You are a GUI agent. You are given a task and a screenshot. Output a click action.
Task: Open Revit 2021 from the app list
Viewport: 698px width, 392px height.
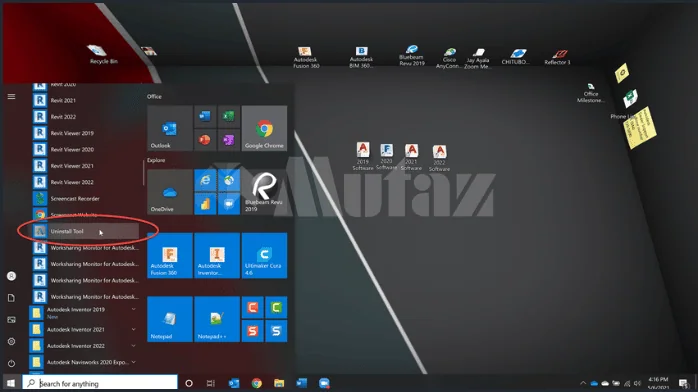(x=85, y=101)
